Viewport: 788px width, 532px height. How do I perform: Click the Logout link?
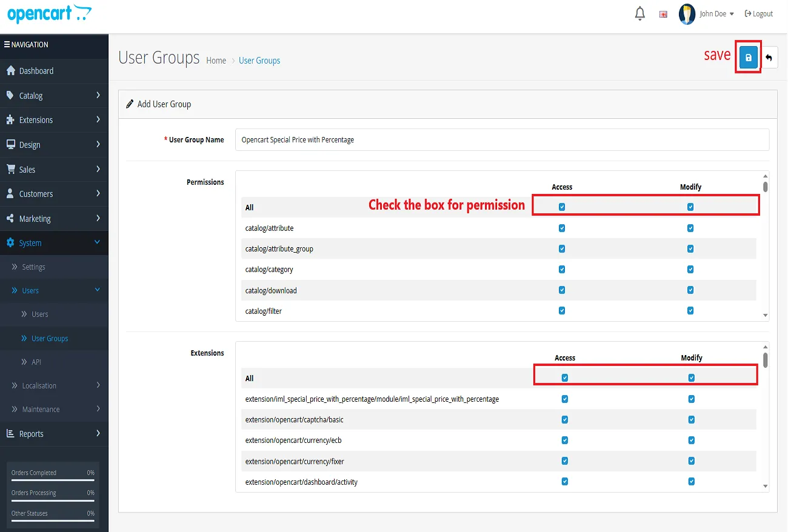(x=759, y=14)
